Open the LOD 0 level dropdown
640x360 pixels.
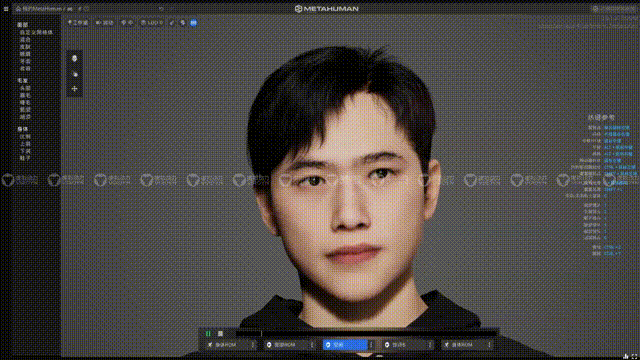tap(152, 23)
